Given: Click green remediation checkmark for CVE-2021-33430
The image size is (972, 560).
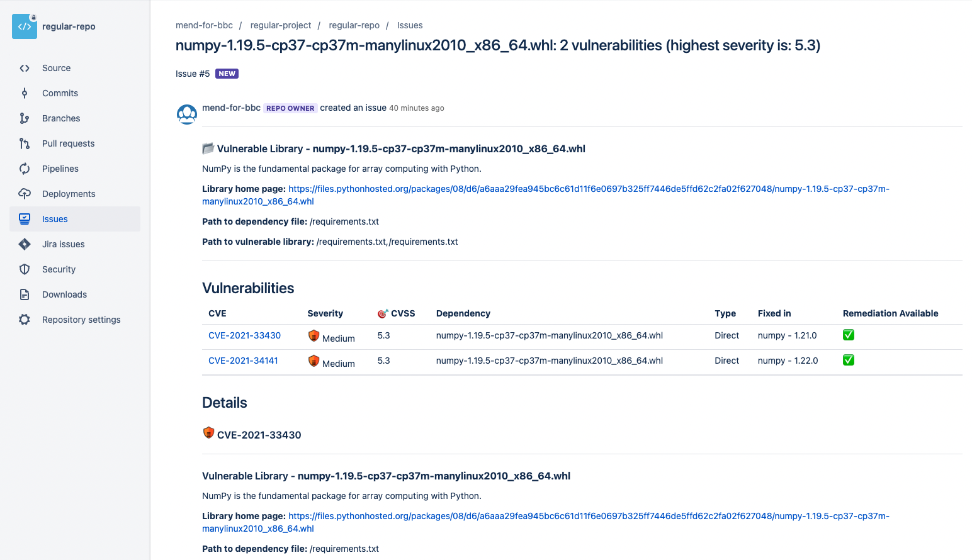Looking at the screenshot, I should coord(849,335).
